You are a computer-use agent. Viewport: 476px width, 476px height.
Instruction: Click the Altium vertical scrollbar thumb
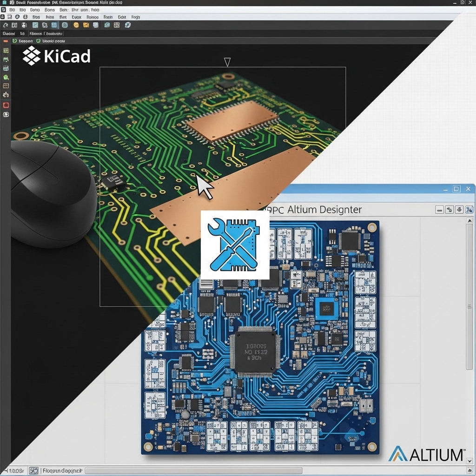(x=469, y=297)
